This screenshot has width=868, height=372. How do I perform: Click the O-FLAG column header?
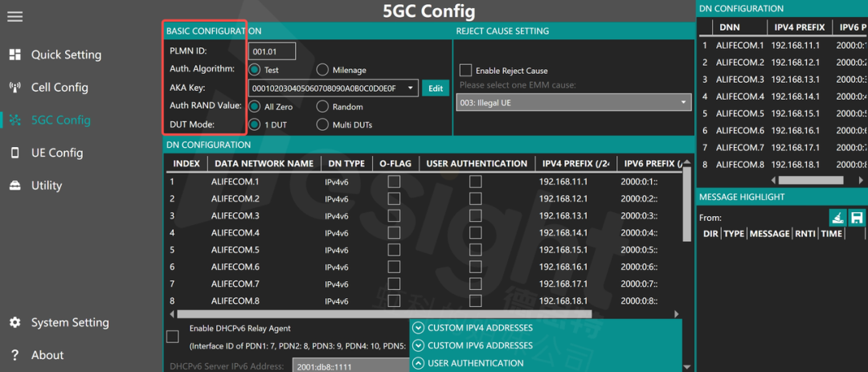click(394, 163)
